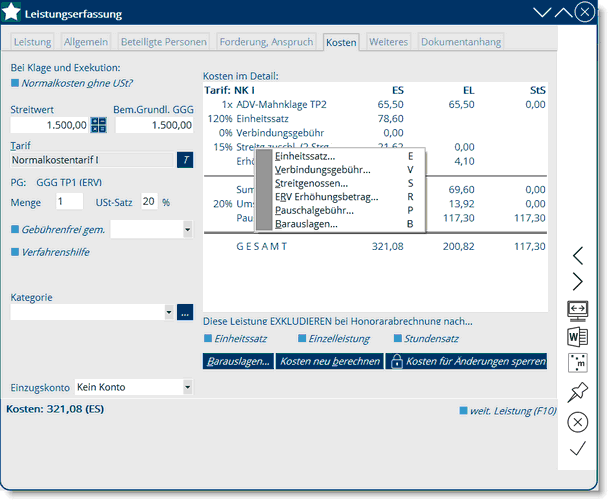The image size is (609, 501).
Task: Click the dotted m macro icon
Action: pyautogui.click(x=578, y=363)
